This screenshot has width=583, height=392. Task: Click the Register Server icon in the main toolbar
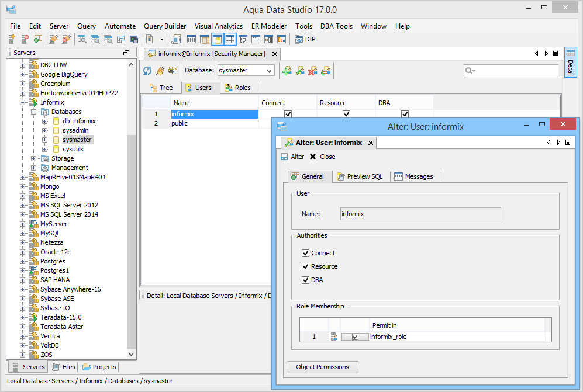12,39
